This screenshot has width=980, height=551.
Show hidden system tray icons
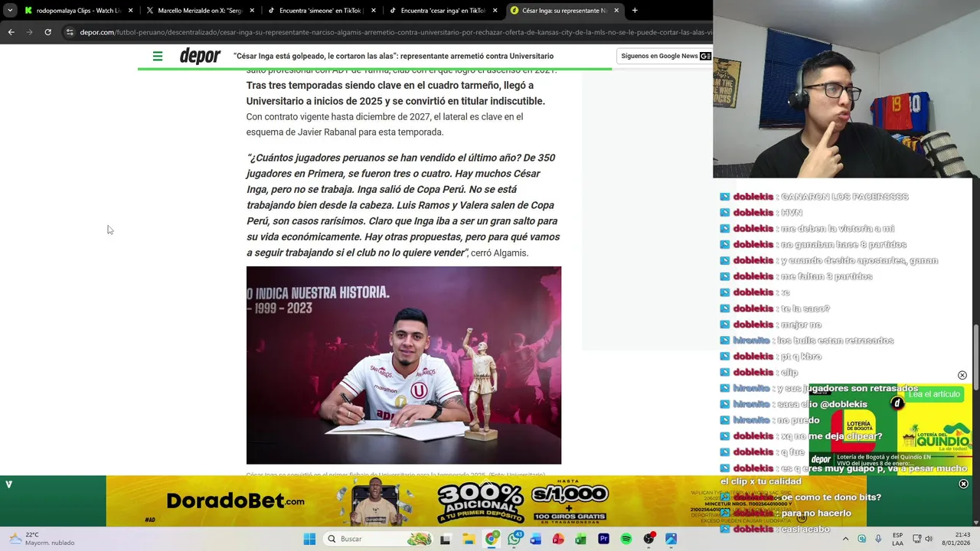pyautogui.click(x=845, y=539)
